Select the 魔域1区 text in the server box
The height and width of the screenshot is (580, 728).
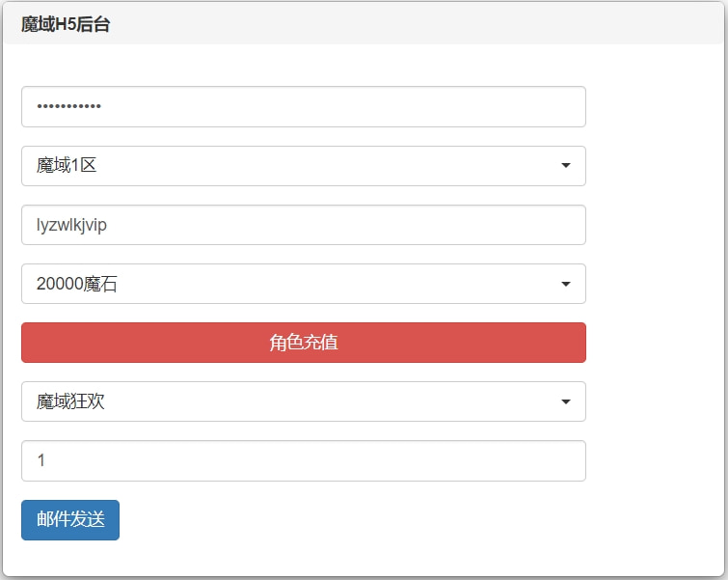[67, 166]
